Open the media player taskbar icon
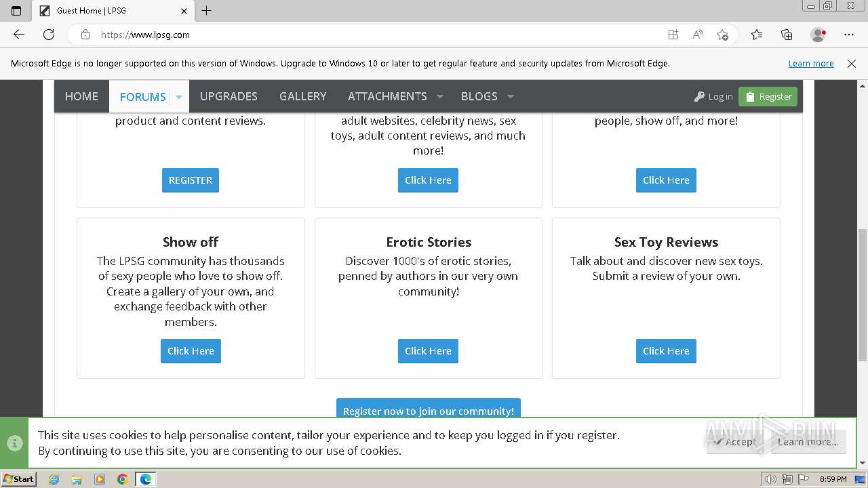This screenshot has width=868, height=488. tap(100, 479)
